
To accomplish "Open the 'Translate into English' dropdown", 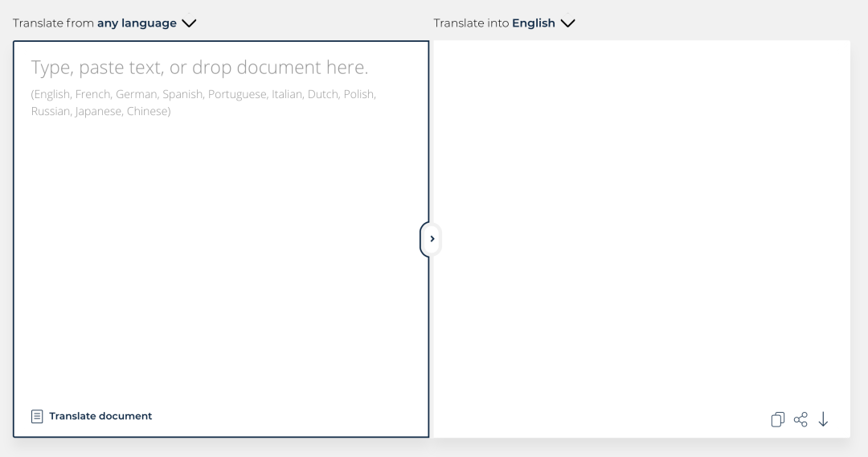I will click(x=504, y=23).
